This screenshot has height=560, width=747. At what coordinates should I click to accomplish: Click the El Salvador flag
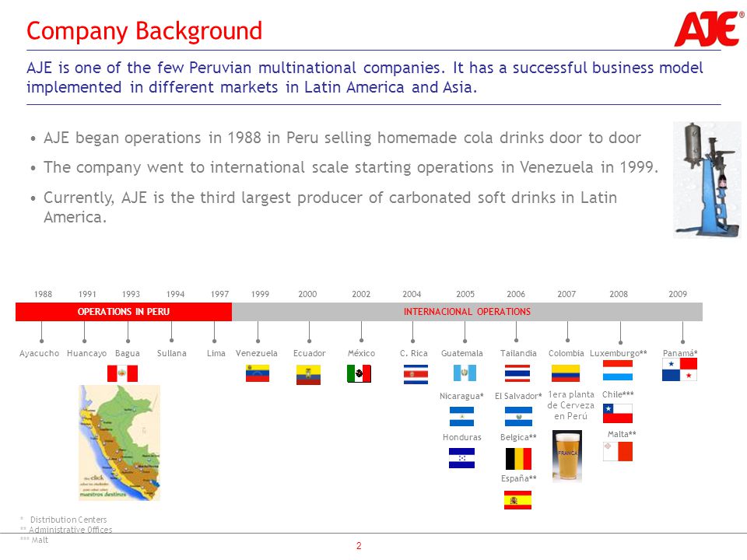518,417
